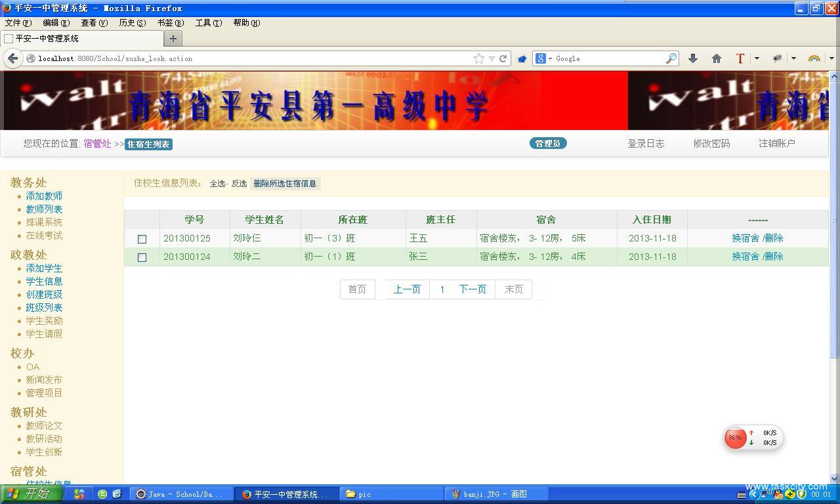The height and width of the screenshot is (504, 840).
Task: Go to the browser homepage
Action: [716, 58]
